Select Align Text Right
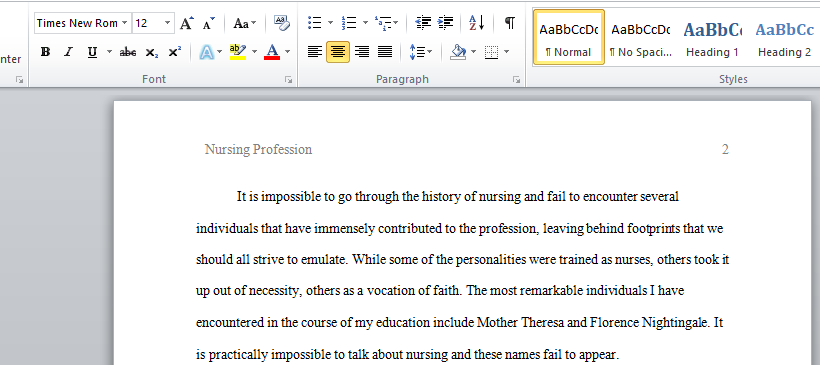The width and height of the screenshot is (820, 365). [x=362, y=52]
